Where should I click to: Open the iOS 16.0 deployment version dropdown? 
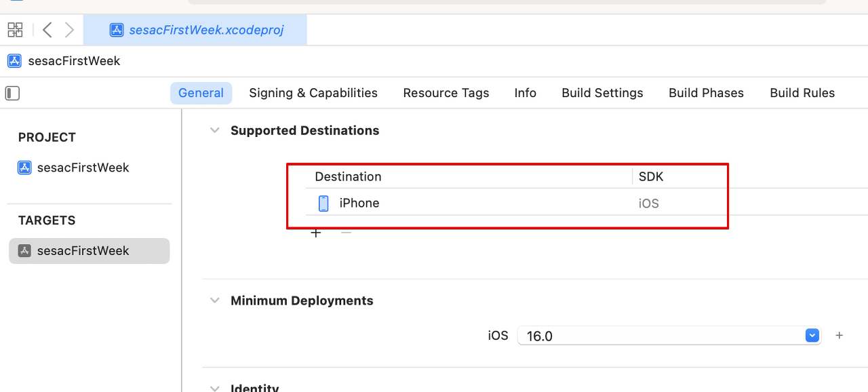click(812, 336)
